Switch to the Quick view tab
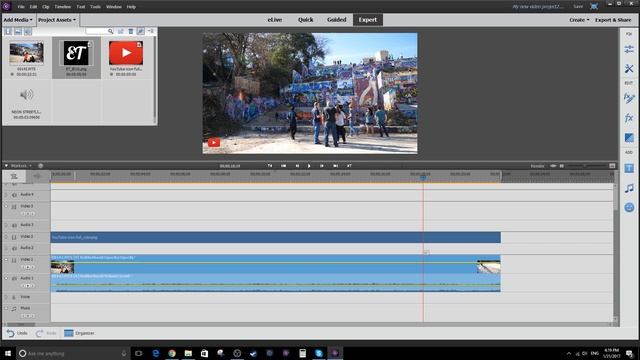Image resolution: width=640 pixels, height=360 pixels. (x=305, y=20)
